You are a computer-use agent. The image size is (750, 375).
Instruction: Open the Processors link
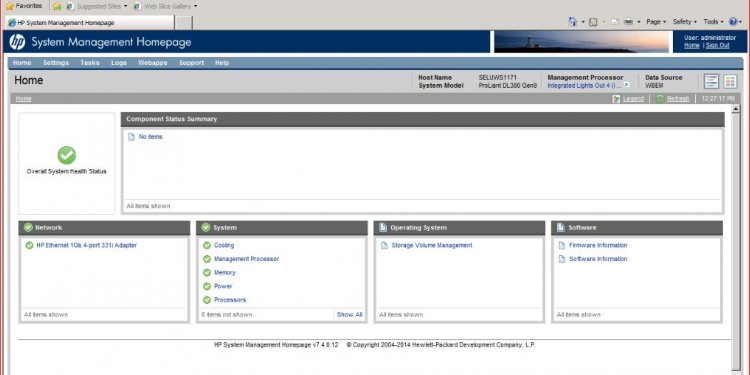230,300
